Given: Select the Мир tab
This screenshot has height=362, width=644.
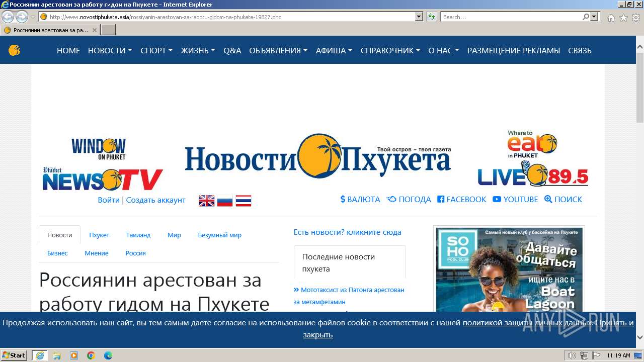Looking at the screenshot, I should 174,235.
